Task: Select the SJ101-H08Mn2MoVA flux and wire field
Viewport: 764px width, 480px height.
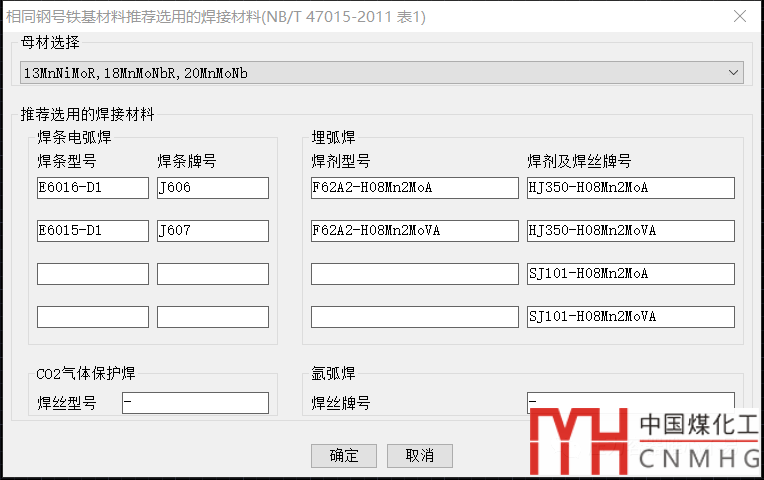Action: [631, 317]
